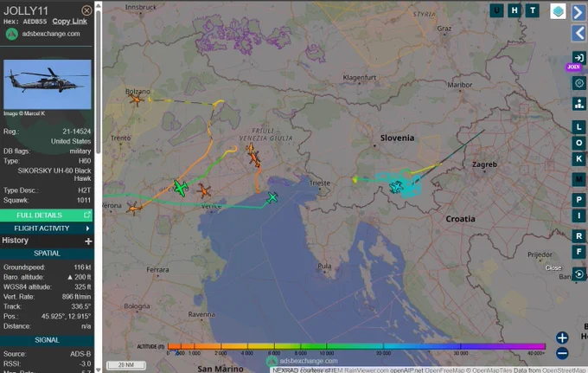The width and height of the screenshot is (588, 373).
Task: Open the Black Hawk helicopter photo
Action: (x=48, y=85)
